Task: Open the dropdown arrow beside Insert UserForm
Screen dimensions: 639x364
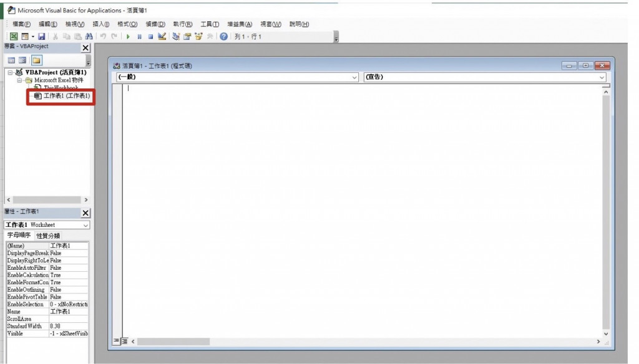Action: click(32, 37)
